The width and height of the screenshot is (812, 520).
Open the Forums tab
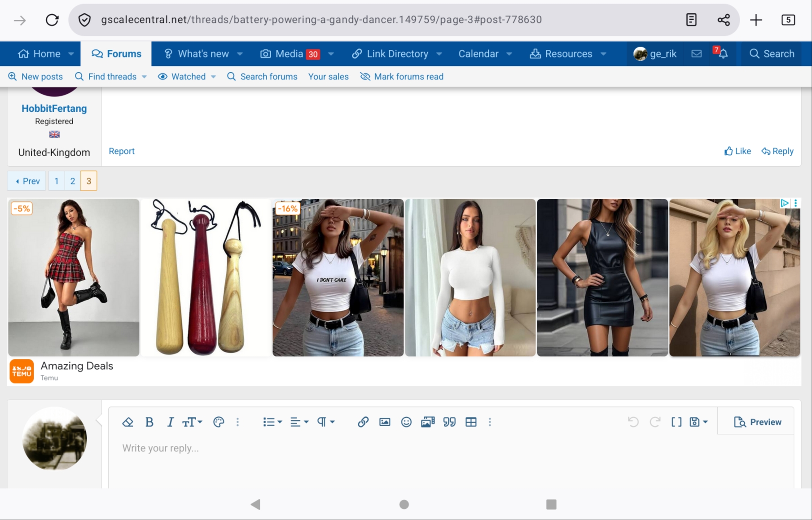(116, 54)
